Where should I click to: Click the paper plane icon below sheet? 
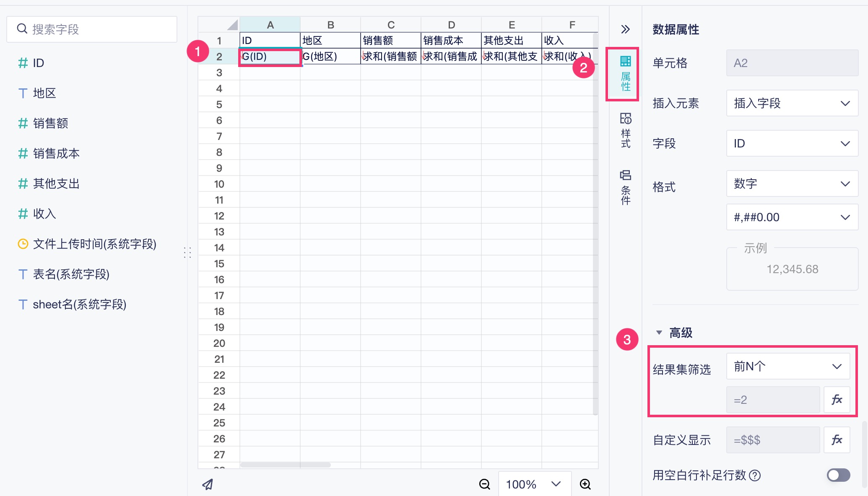pos(208,484)
